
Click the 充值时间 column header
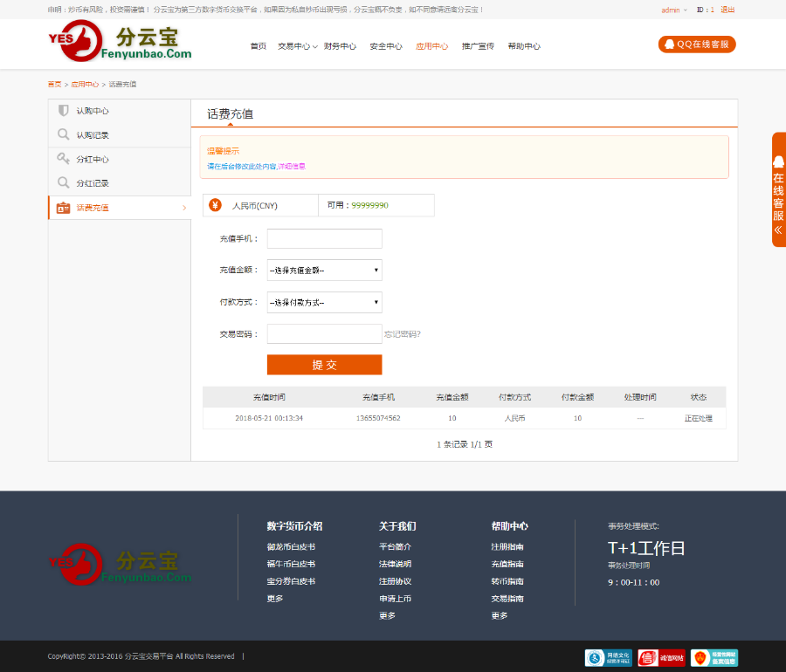coord(269,397)
